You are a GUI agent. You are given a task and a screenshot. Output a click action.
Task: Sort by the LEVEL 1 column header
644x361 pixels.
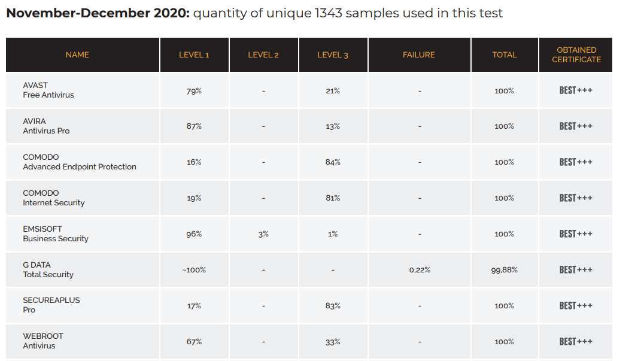click(x=194, y=55)
